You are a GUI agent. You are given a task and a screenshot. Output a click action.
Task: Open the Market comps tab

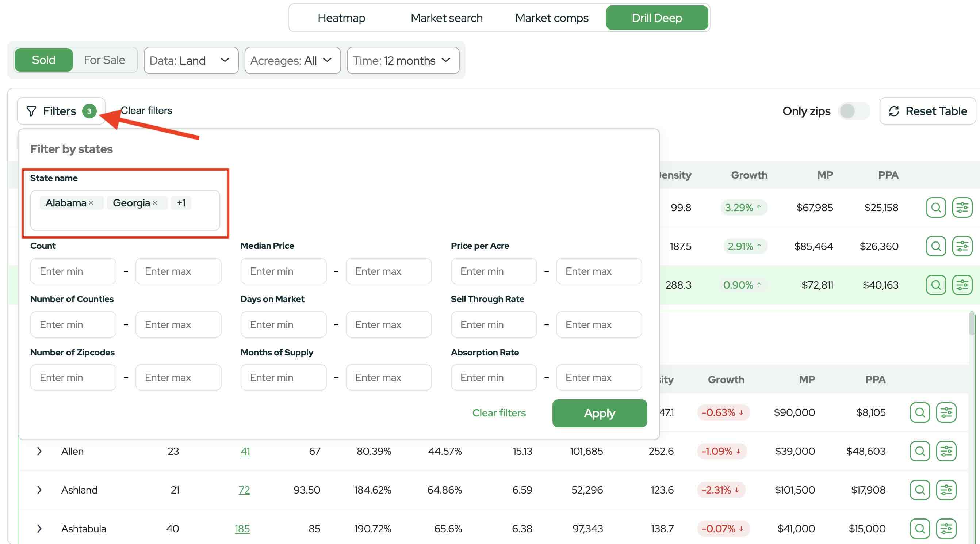click(551, 18)
